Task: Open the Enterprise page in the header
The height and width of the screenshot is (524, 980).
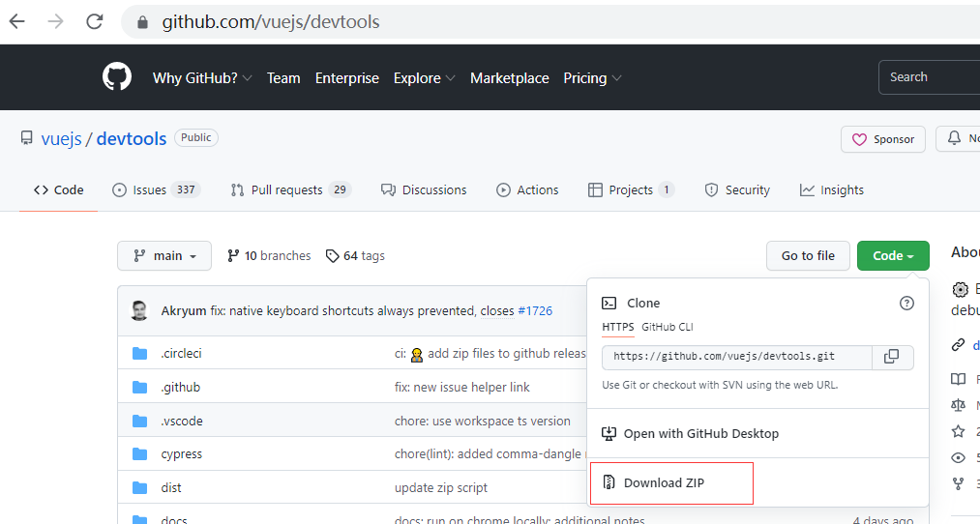Action: coord(347,78)
